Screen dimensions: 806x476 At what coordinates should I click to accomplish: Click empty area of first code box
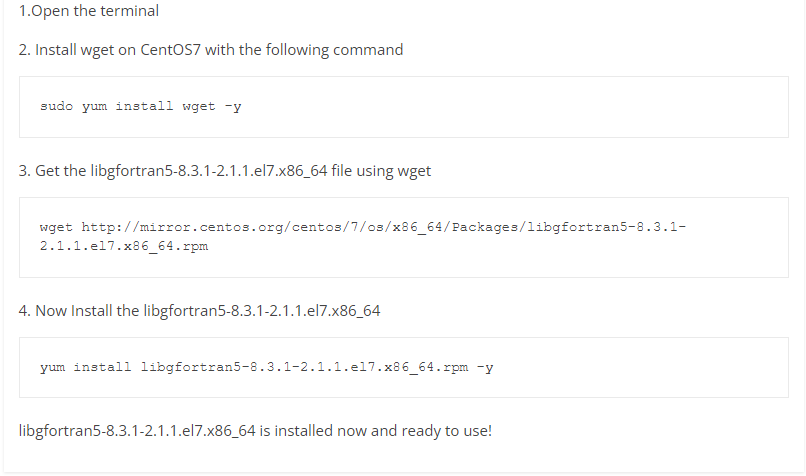(514, 107)
